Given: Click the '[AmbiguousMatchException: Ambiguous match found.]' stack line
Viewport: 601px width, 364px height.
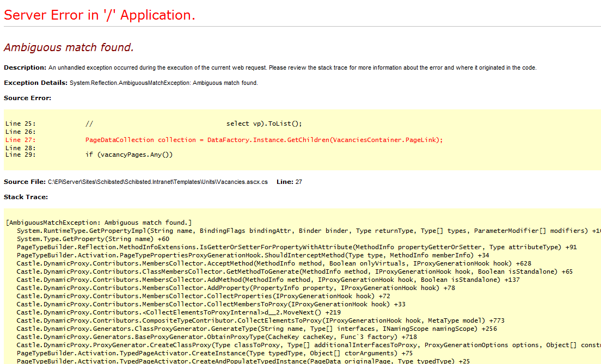Looking at the screenshot, I should pyautogui.click(x=99, y=223).
